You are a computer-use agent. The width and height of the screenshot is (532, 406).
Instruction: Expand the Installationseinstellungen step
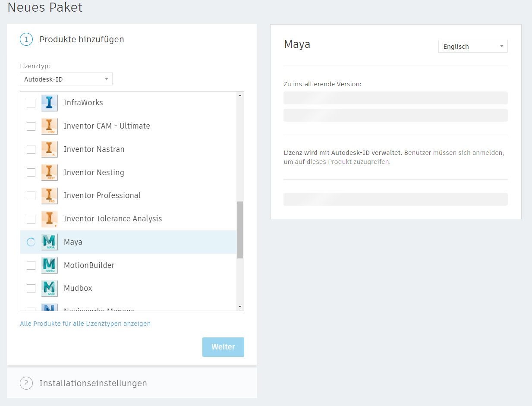93,383
